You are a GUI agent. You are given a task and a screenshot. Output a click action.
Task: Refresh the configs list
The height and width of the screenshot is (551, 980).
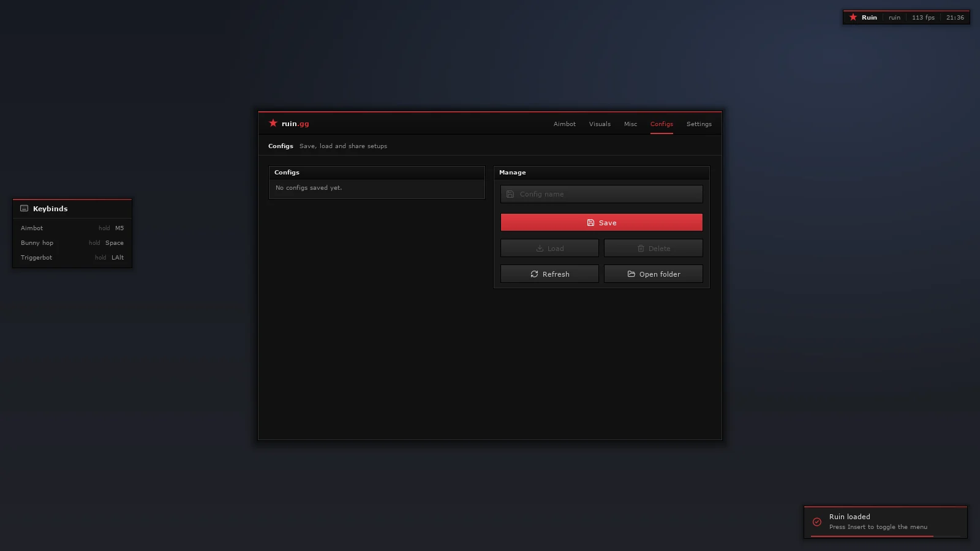[x=549, y=274]
